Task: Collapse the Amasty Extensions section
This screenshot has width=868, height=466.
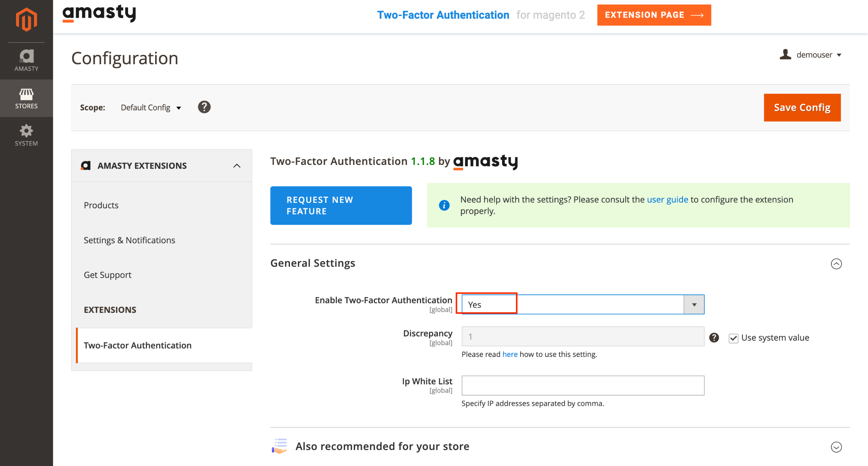Action: (237, 166)
